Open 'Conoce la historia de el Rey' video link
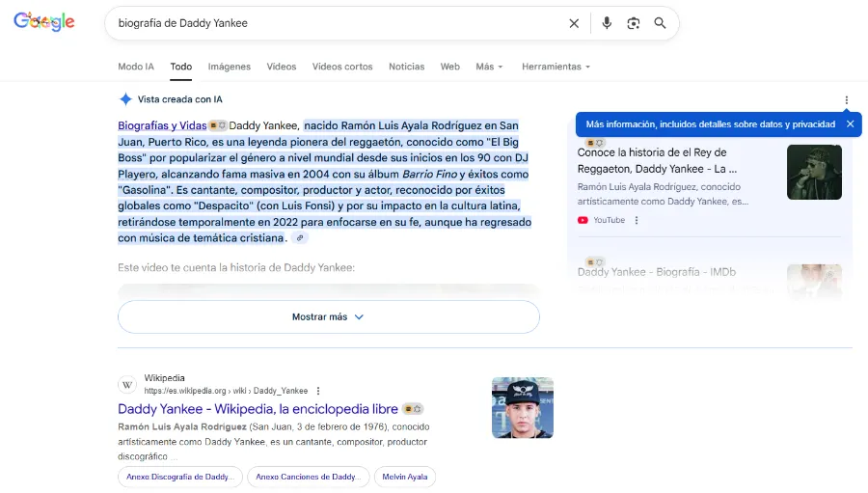Viewport: 868px width, 493px height. (657, 161)
